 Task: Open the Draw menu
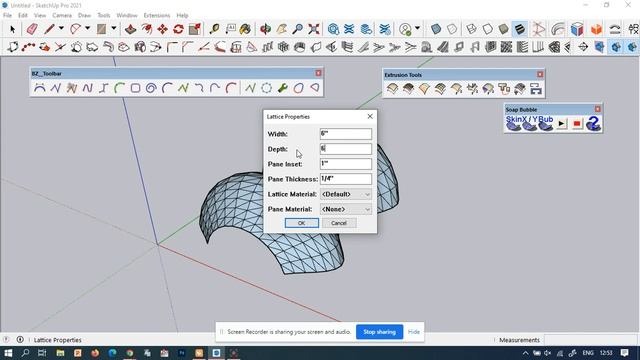point(84,15)
